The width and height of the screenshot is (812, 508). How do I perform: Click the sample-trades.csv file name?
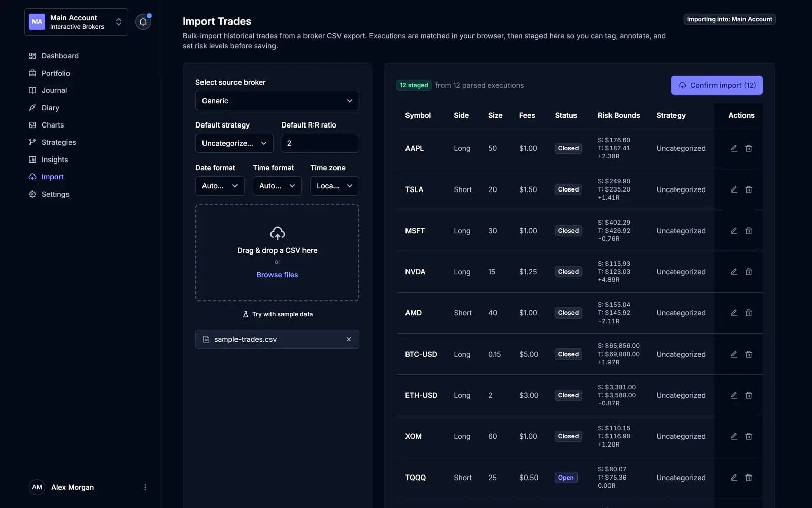click(245, 339)
